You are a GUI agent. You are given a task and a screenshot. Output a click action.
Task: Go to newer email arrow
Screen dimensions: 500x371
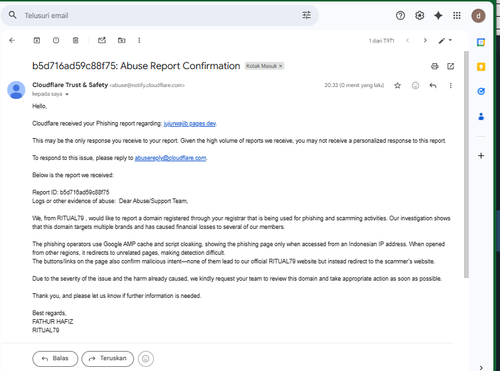pos(407,40)
